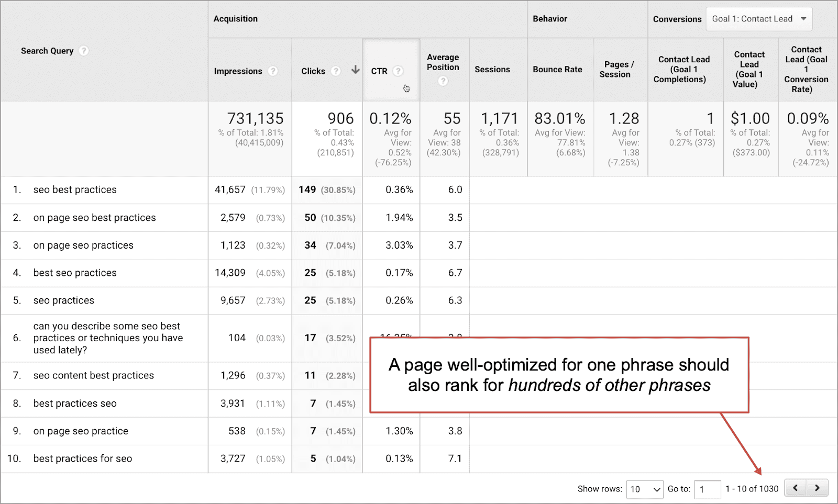Click the help icon next to Search Query

[84, 51]
